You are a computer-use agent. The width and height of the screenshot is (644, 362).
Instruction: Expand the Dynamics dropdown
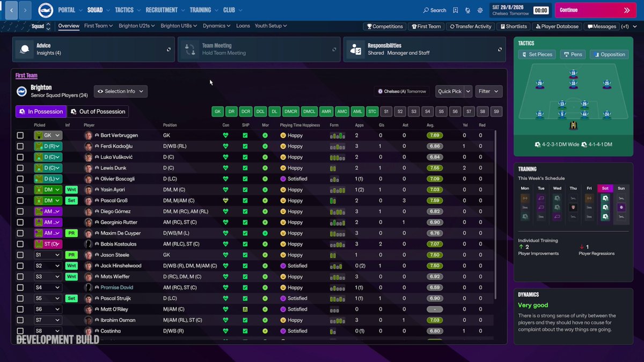216,26
